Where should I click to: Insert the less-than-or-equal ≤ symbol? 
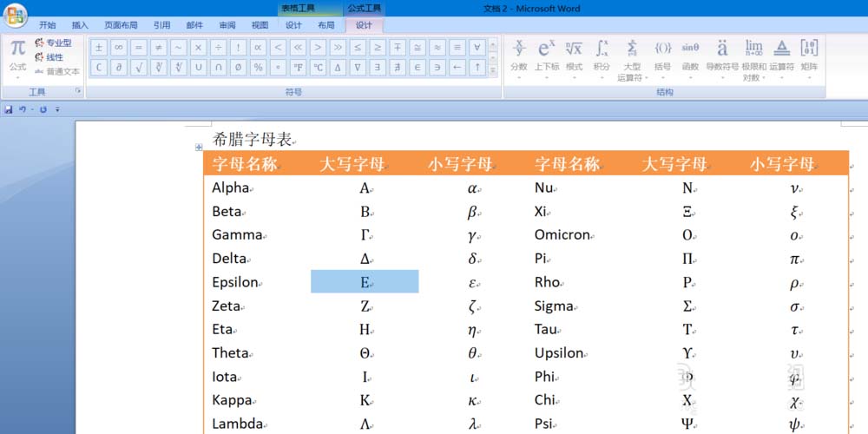(x=358, y=48)
